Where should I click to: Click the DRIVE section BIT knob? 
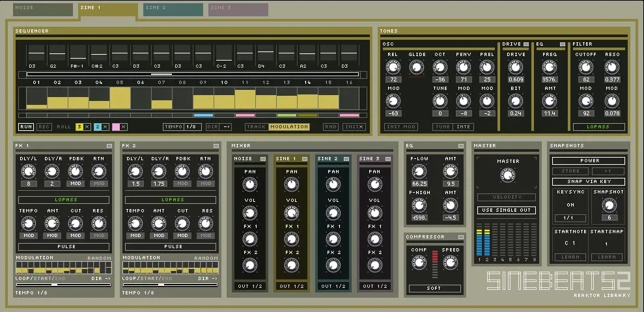pos(516,101)
